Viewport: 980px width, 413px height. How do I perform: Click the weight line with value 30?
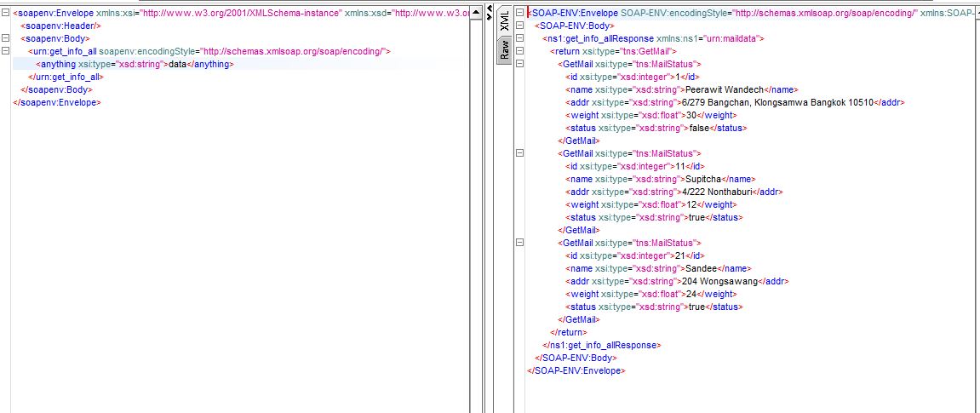(650, 115)
